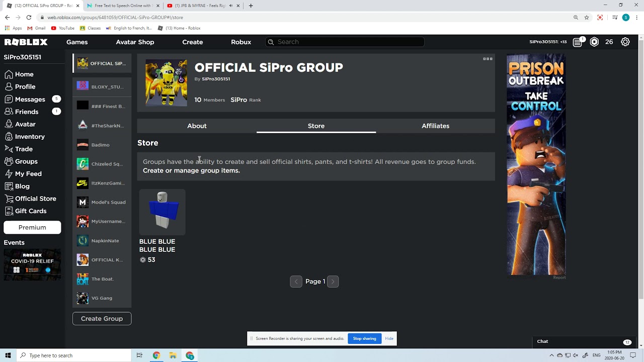Click Create or manage group items link
The width and height of the screenshot is (644, 362).
(x=191, y=170)
